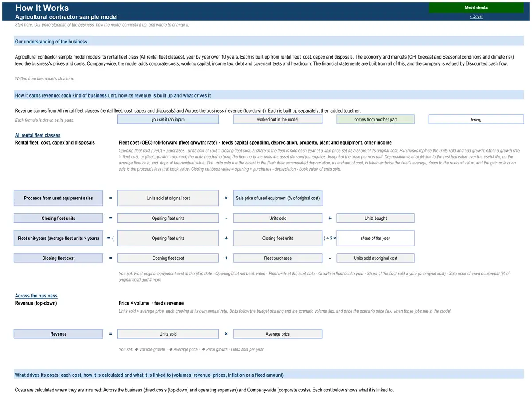The width and height of the screenshot is (532, 395).
Task: Select the 'comes from another part' legend box
Action: pos(376,119)
